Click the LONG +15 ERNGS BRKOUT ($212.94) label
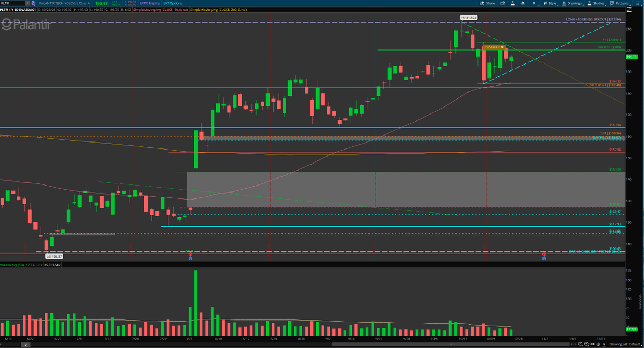The height and width of the screenshot is (348, 644). coord(593,19)
